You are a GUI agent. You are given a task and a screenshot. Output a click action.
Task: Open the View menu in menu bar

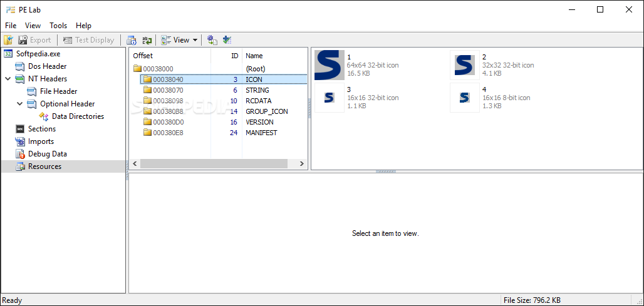33,26
